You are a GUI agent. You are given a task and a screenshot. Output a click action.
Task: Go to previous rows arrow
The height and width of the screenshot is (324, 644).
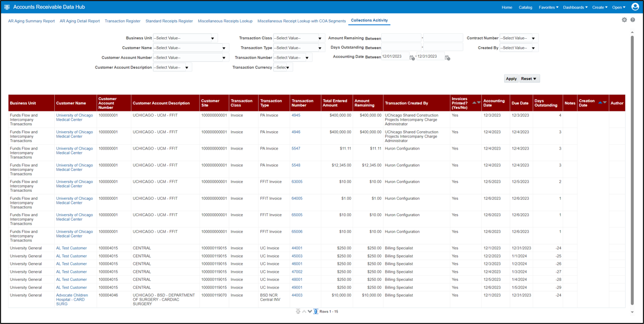tap(304, 312)
